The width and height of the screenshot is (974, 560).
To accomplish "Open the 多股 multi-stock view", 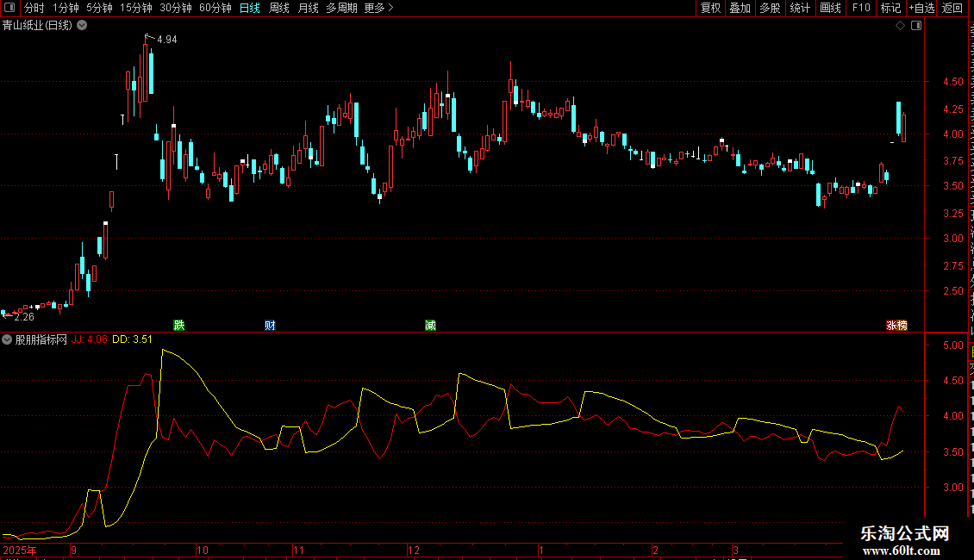I will (770, 8).
